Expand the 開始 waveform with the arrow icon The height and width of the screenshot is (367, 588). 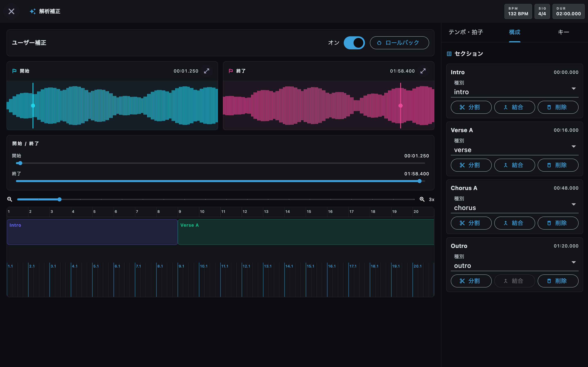[207, 71]
